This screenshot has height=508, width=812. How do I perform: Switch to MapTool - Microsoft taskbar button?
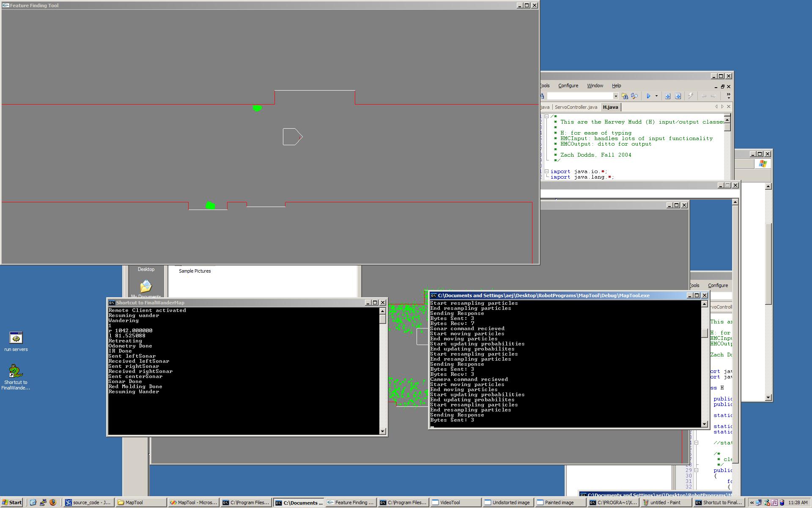(193, 502)
